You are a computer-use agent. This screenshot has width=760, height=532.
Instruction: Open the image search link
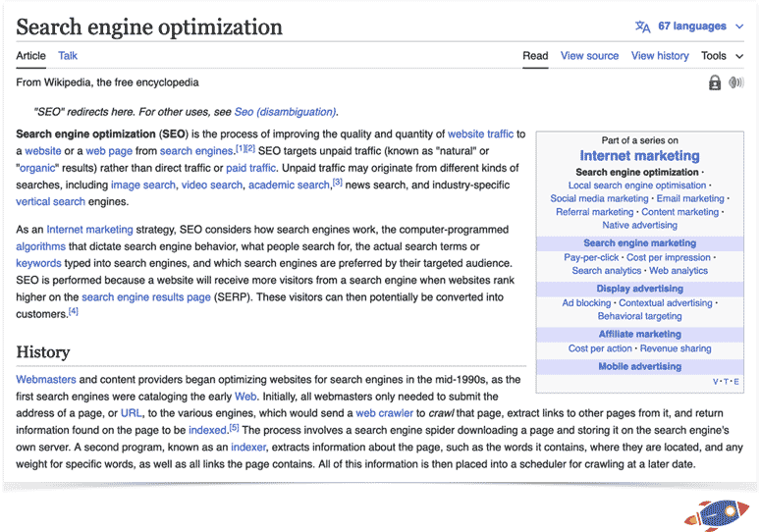point(143,186)
